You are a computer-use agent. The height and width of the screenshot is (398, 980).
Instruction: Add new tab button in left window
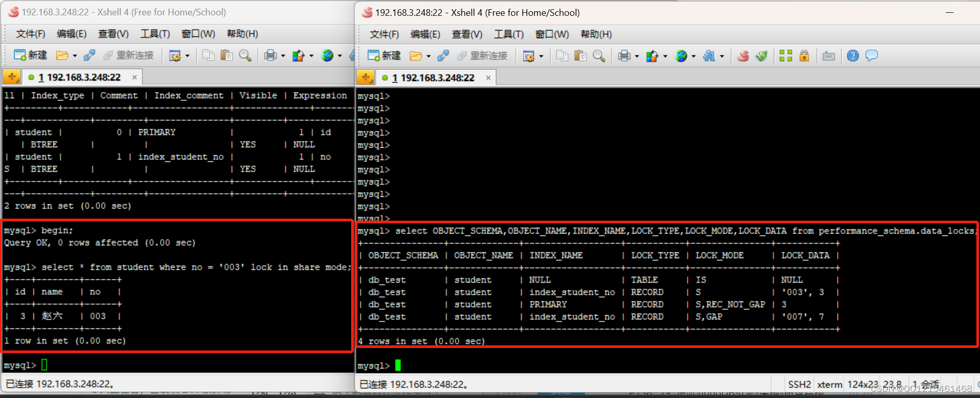[x=12, y=77]
